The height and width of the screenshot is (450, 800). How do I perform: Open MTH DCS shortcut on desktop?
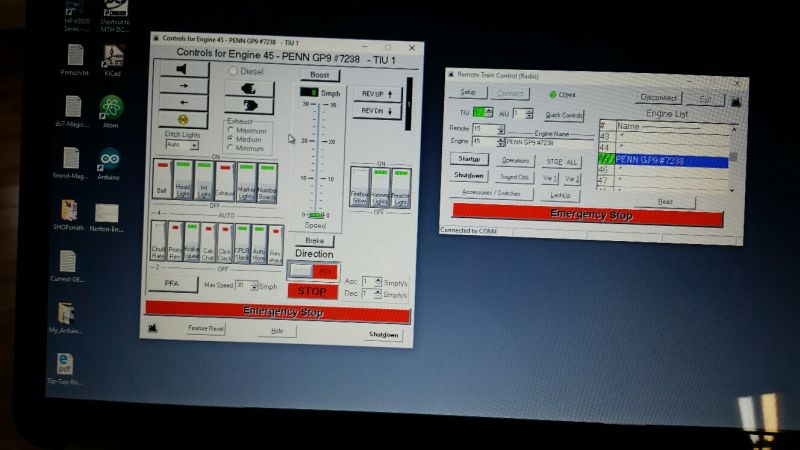point(115,15)
